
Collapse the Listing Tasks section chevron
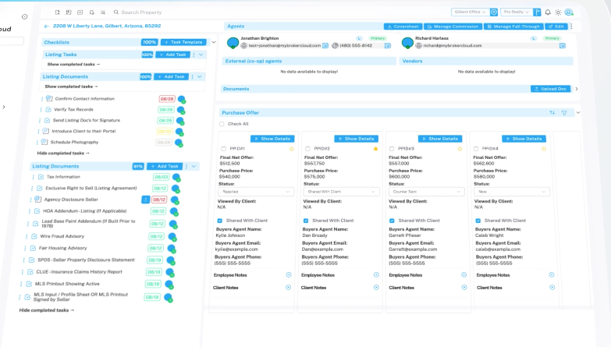coord(201,55)
